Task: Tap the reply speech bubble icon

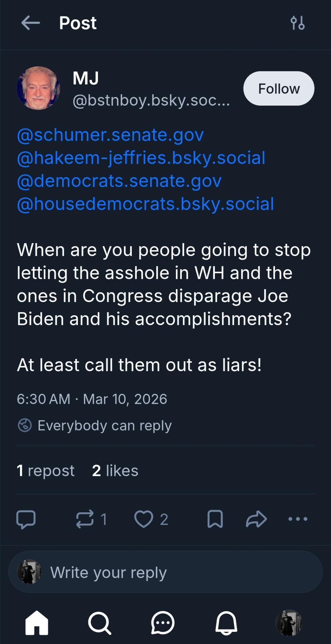Action: click(x=26, y=519)
